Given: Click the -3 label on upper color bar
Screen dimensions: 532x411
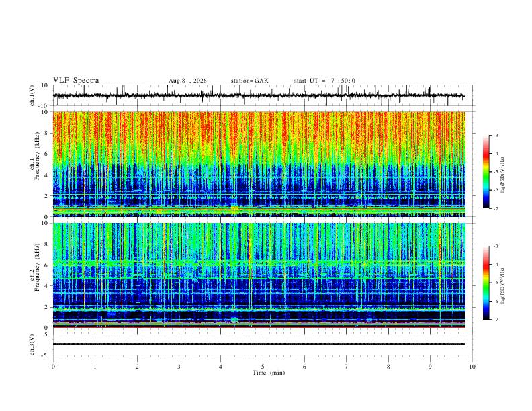Looking at the screenshot, I should tap(496, 135).
